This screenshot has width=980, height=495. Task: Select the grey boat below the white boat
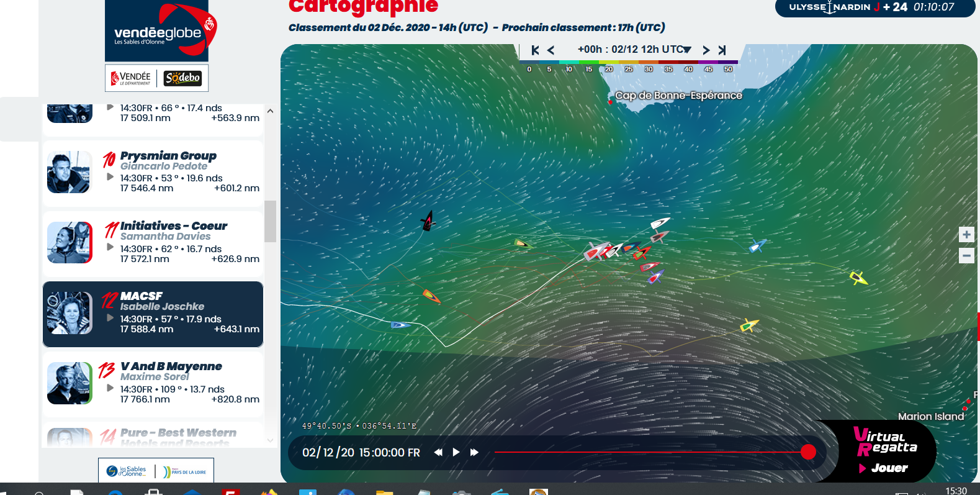coord(659,237)
